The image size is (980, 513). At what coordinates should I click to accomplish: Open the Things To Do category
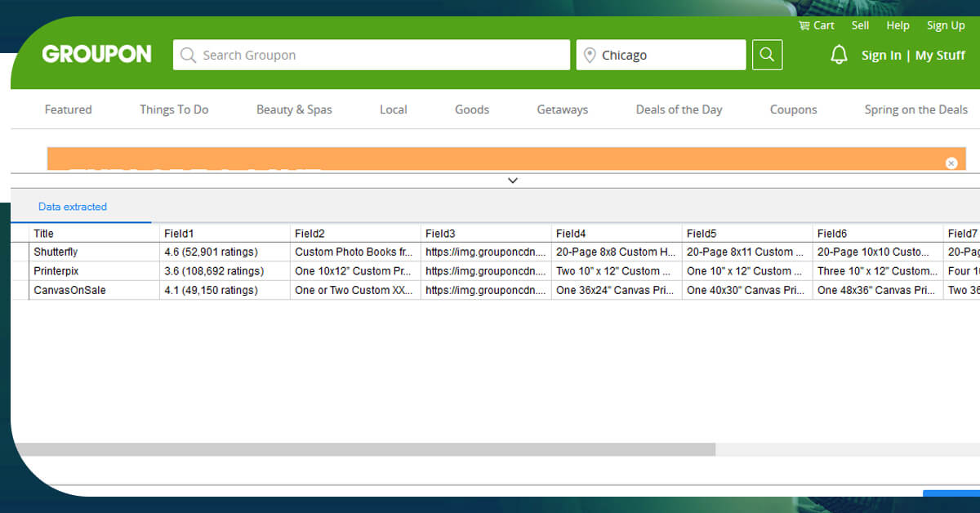(174, 109)
